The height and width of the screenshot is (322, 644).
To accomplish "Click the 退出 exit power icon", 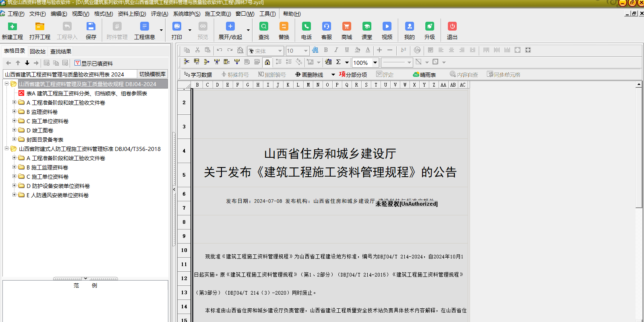I will pos(452,27).
